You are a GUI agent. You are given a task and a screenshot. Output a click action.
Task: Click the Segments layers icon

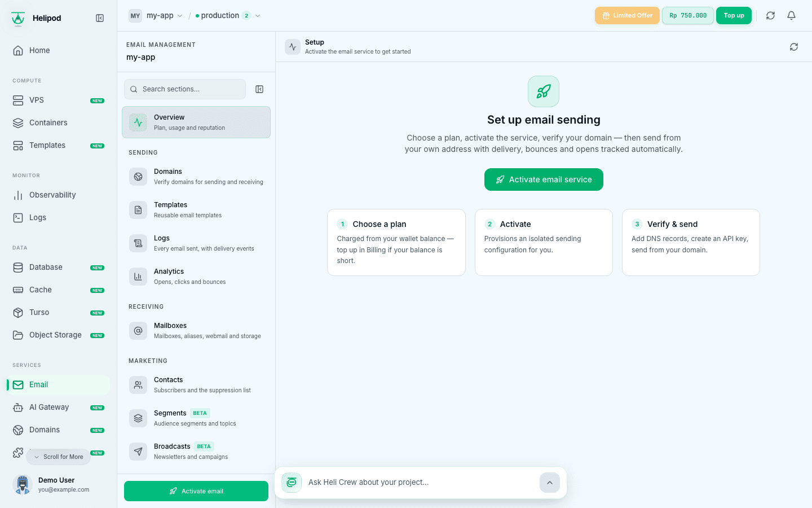138,418
